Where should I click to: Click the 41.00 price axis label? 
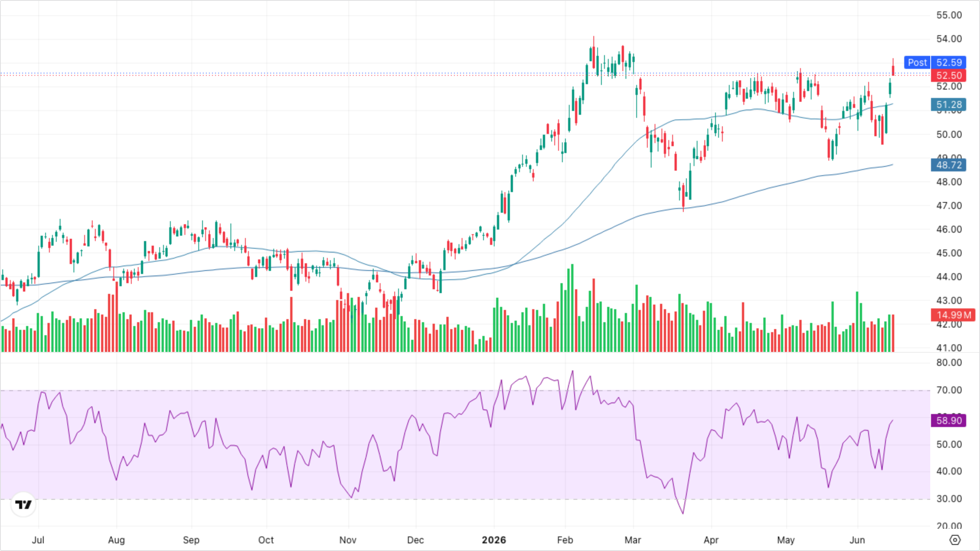[949, 348]
